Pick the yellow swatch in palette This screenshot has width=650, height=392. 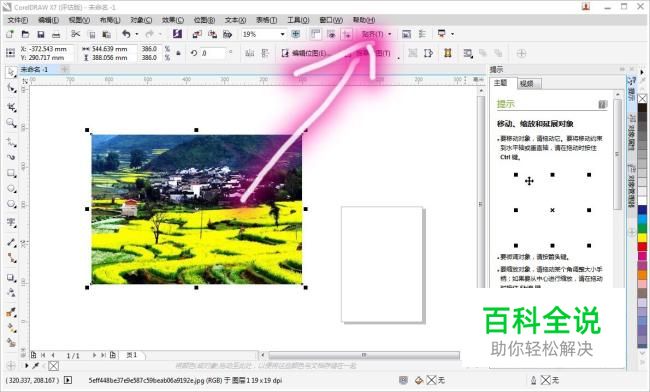point(642,237)
